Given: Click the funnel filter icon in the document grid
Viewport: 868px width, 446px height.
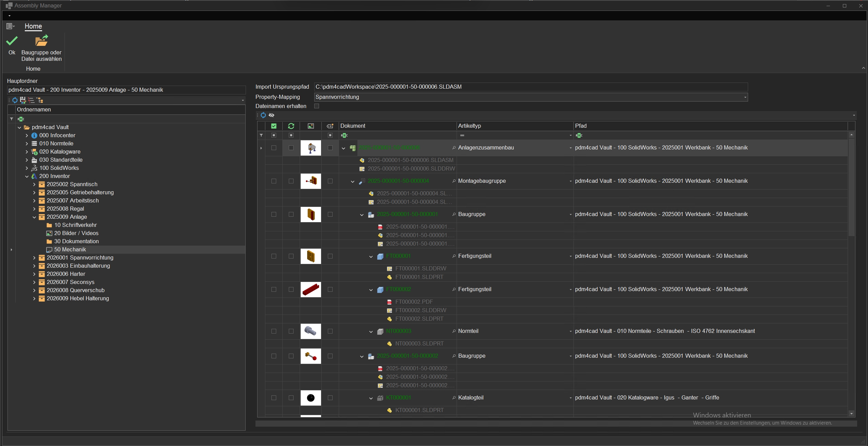Looking at the screenshot, I should point(261,135).
